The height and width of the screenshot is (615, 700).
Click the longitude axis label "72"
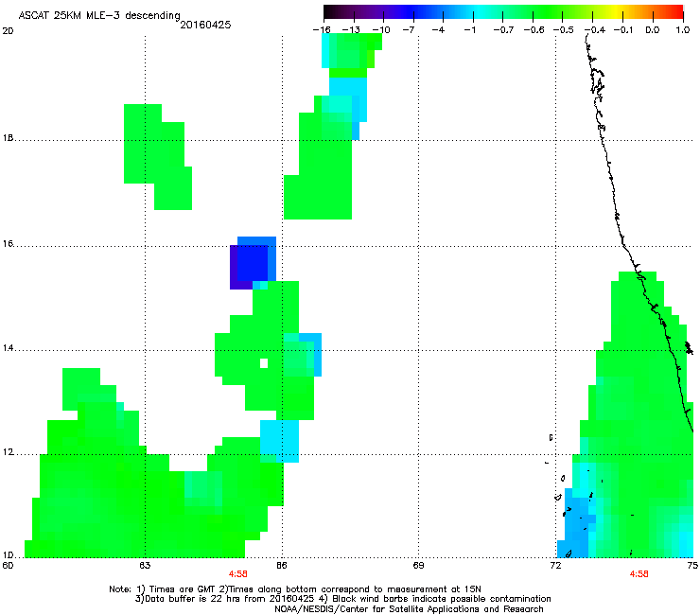[555, 566]
